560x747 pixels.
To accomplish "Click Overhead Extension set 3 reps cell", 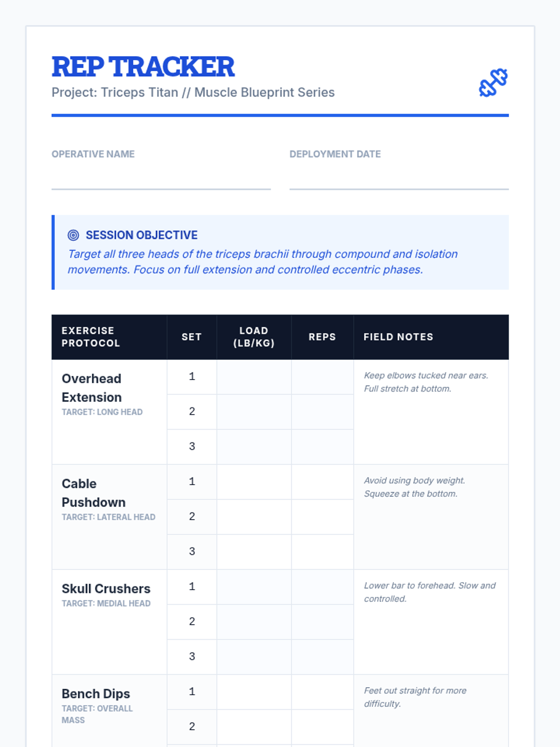I will 322,447.
